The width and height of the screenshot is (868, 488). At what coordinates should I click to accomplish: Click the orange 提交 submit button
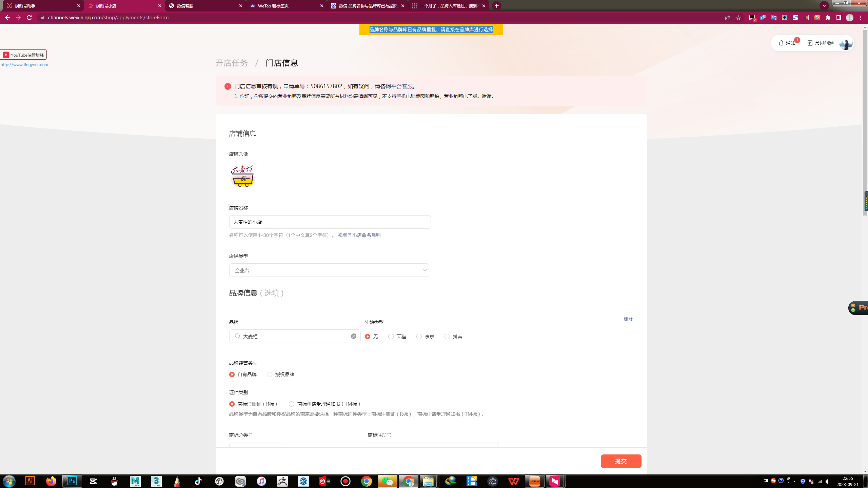[x=621, y=461]
